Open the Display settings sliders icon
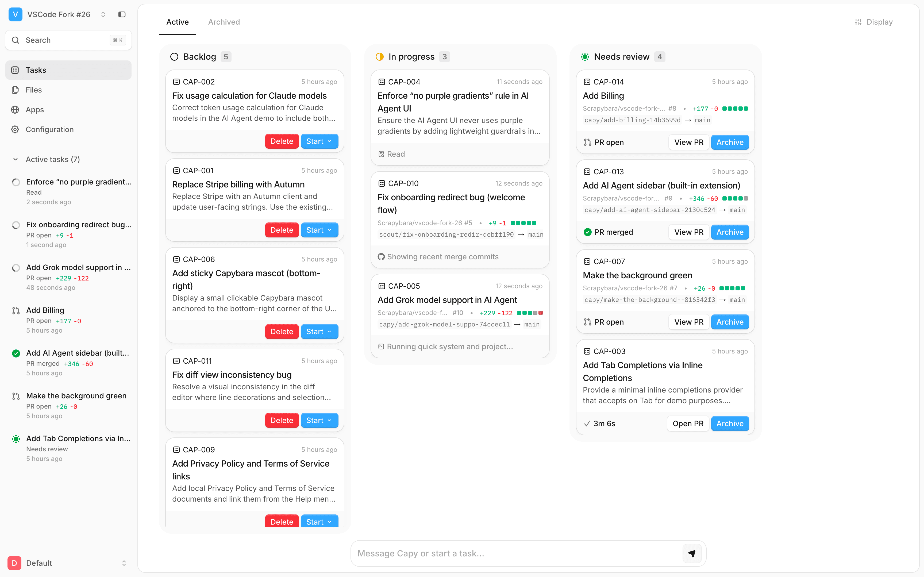Viewport: 924px width, 577px height. [858, 22]
